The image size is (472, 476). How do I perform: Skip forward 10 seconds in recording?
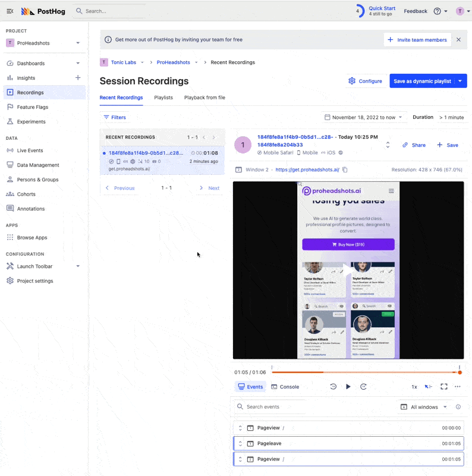(x=363, y=387)
